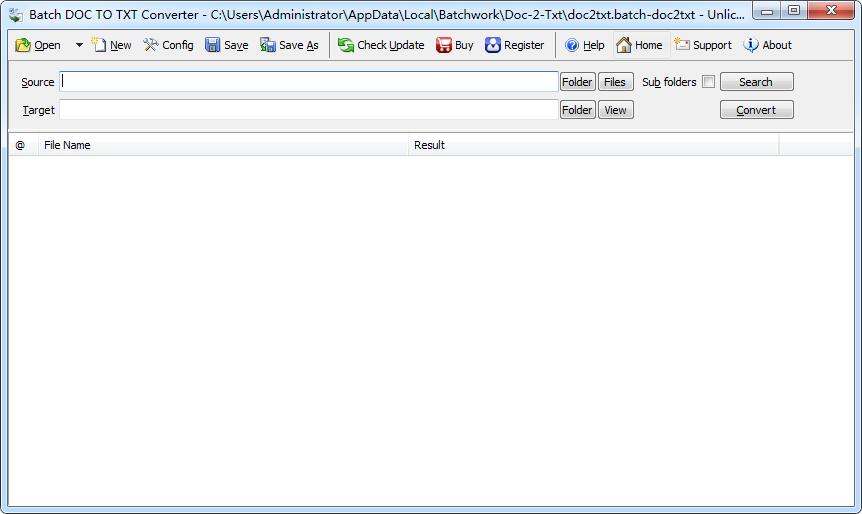
Task: Click the Support toolbar icon
Action: click(x=682, y=45)
